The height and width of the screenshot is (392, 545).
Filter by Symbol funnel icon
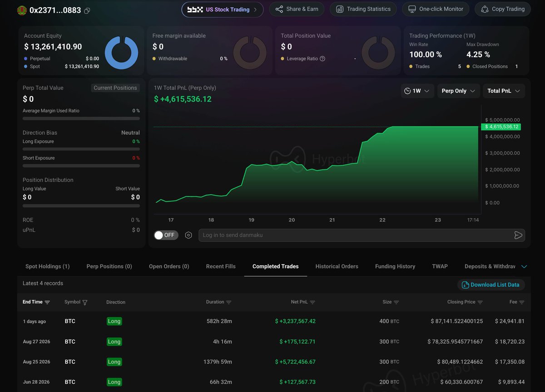coord(85,303)
